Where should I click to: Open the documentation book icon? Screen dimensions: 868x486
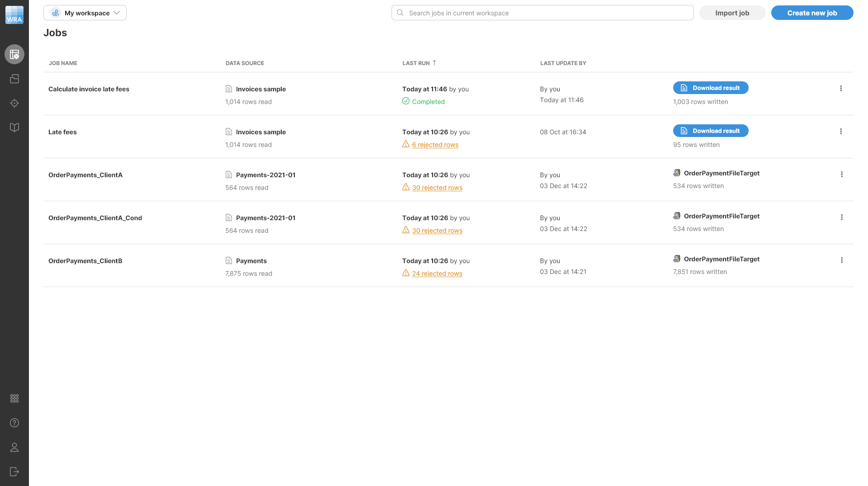click(14, 127)
